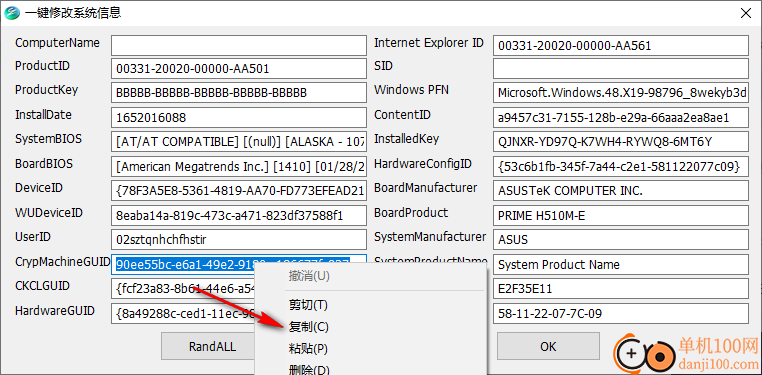Click the InstalledKey QJNXR field
Image resolution: width=762 pixels, height=375 pixels.
coord(621,142)
